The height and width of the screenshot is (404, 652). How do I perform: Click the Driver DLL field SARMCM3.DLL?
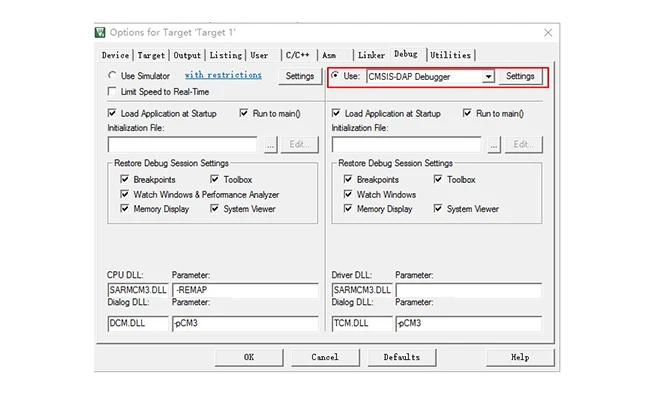point(362,290)
